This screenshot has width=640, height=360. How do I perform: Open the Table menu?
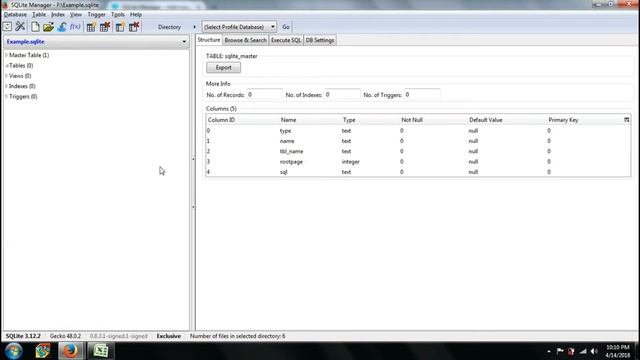point(39,14)
